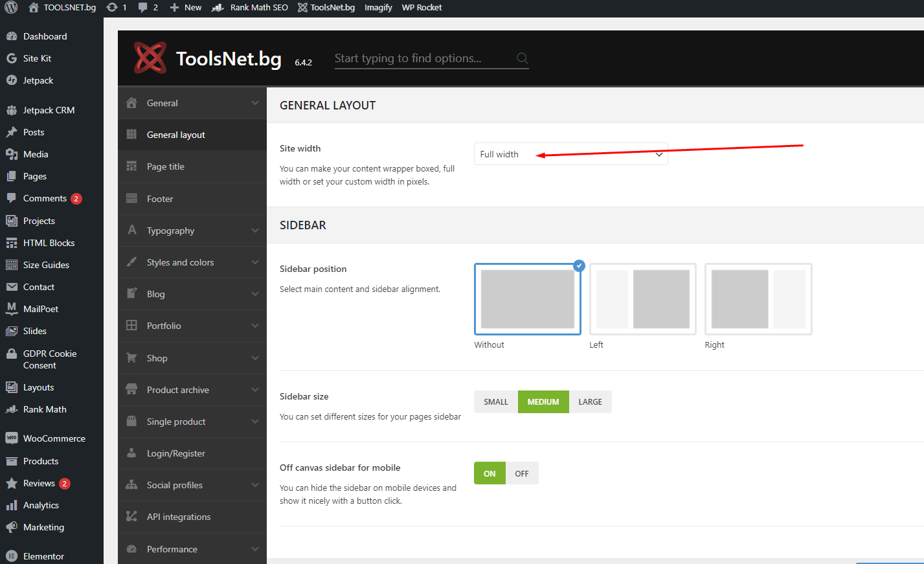
Task: Click the Media library icon
Action: 12,154
